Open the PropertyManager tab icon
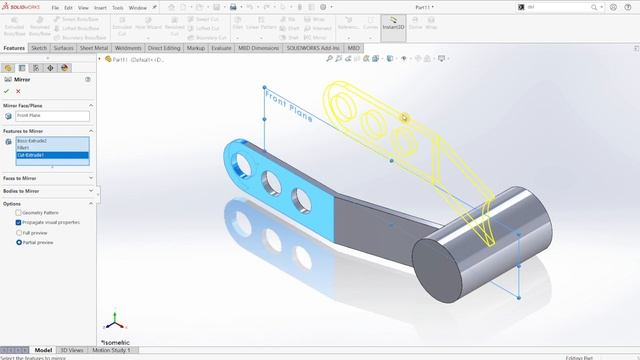 pyautogui.click(x=22, y=68)
